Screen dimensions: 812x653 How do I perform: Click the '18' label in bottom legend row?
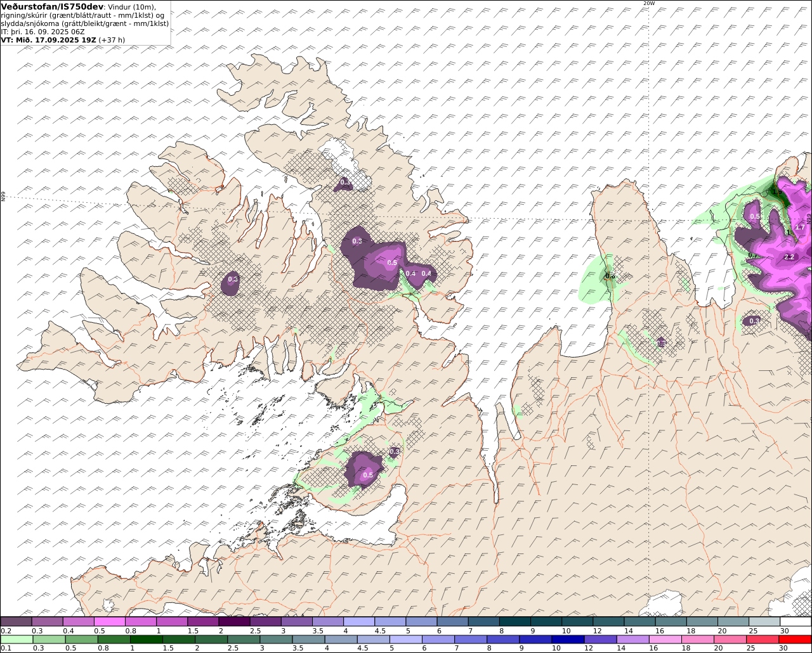coord(686,648)
